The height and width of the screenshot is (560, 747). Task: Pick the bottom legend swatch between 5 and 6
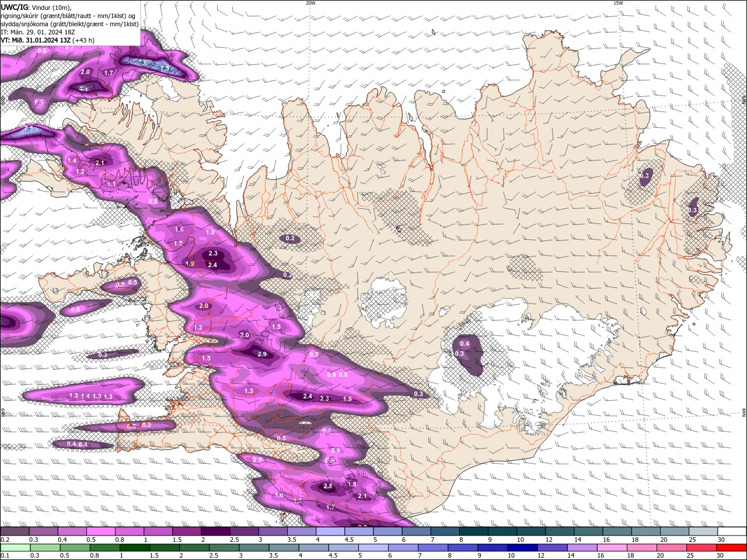[374, 547]
